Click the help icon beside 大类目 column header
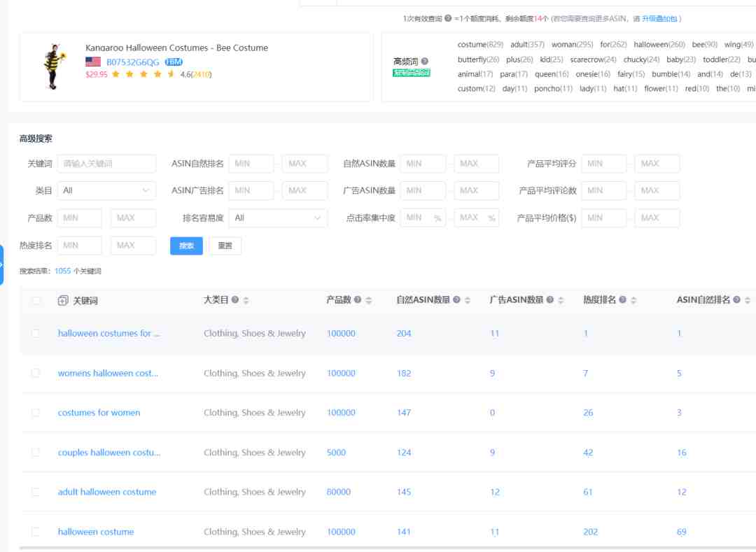Image resolution: width=756 pixels, height=552 pixels. pyautogui.click(x=234, y=299)
